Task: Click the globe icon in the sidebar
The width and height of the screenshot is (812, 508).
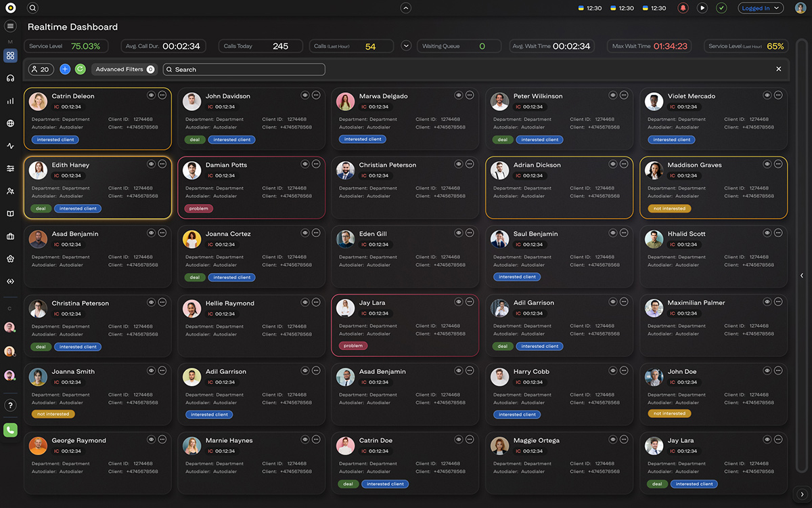Action: tap(10, 123)
